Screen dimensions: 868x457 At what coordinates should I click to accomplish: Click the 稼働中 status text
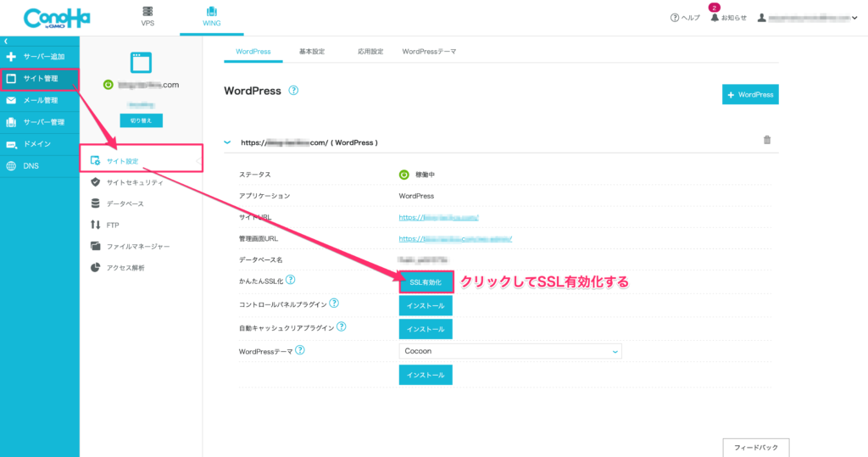click(426, 175)
